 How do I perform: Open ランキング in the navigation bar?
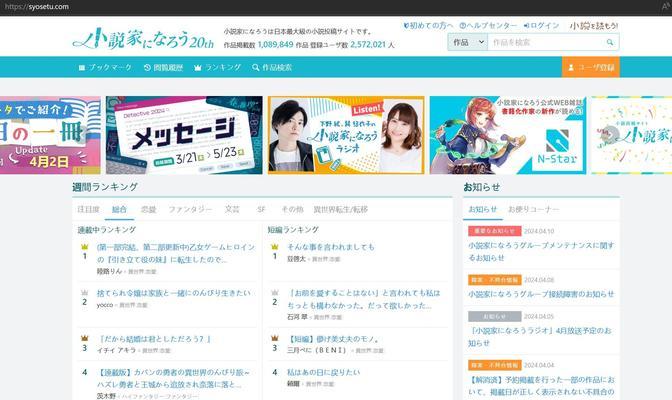(x=217, y=67)
